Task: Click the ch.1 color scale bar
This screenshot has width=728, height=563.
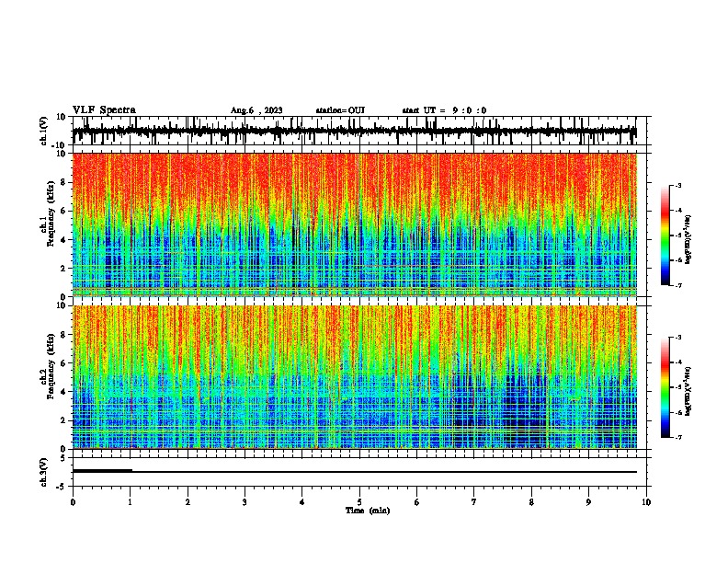Action: tap(665, 236)
